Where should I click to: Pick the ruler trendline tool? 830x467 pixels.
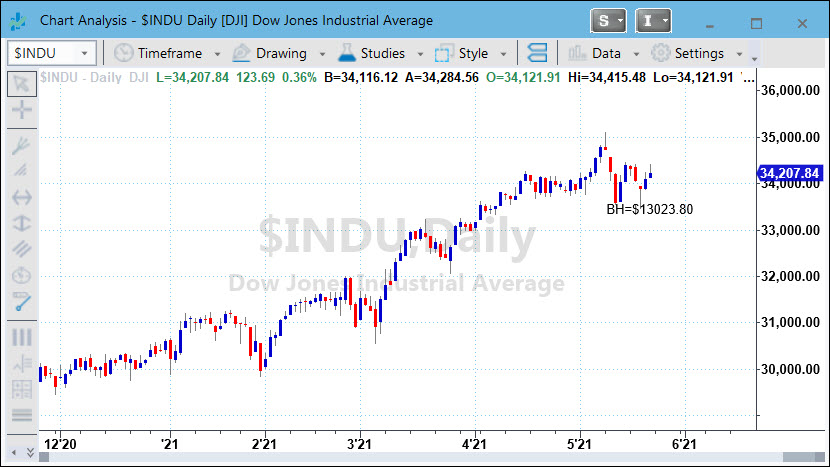point(22,301)
